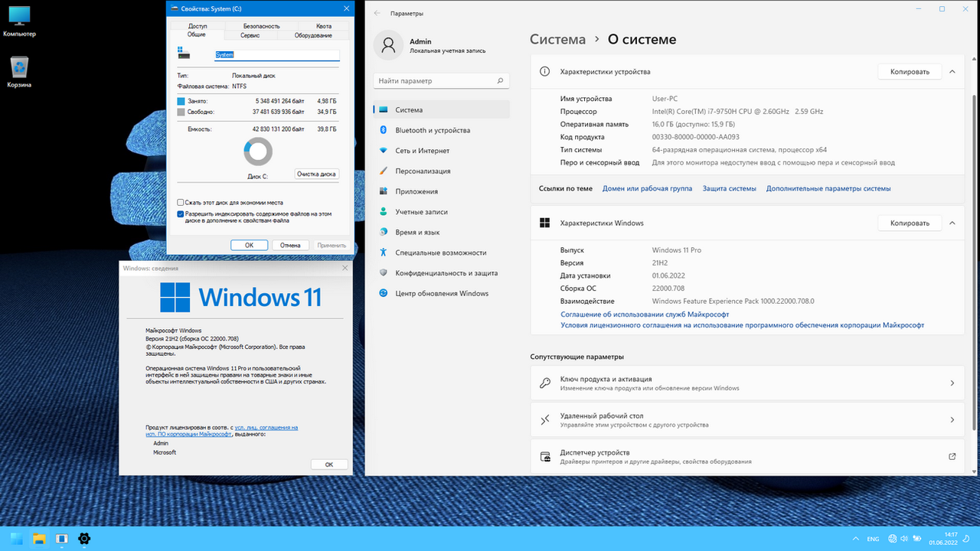Click the Занято blue color square
The width and height of the screenshot is (980, 551).
coord(181,101)
